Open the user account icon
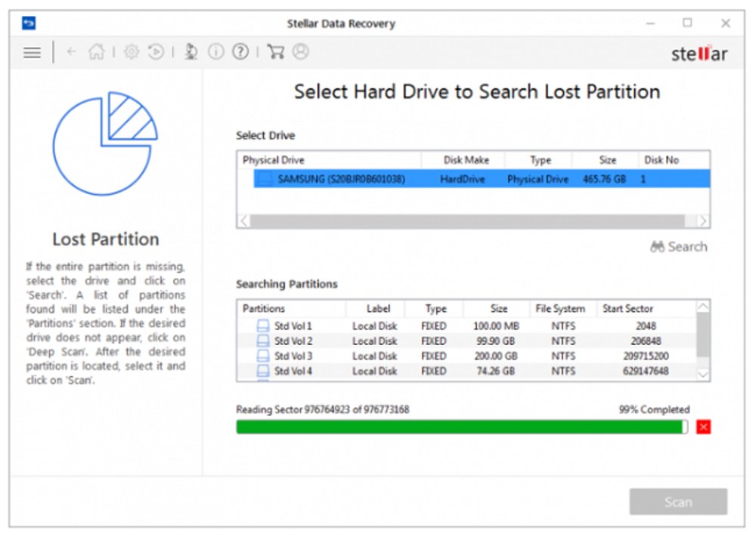Image resolution: width=756 pixels, height=534 pixels. click(300, 51)
